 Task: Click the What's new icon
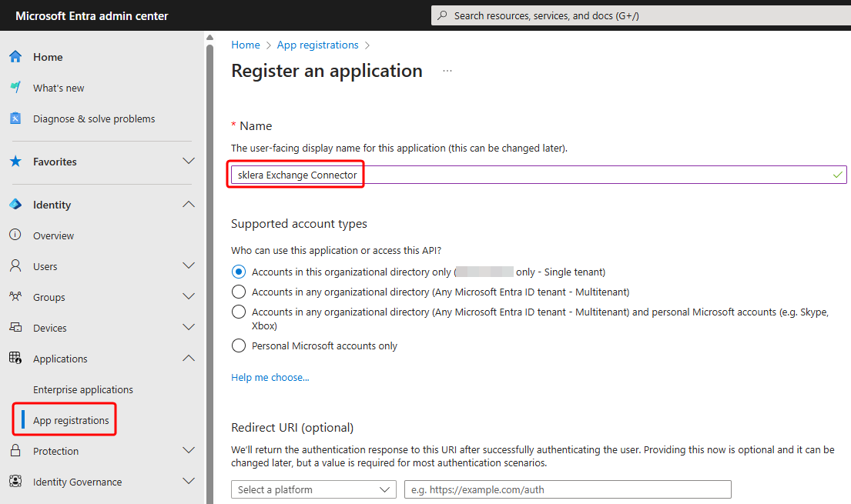pos(15,87)
